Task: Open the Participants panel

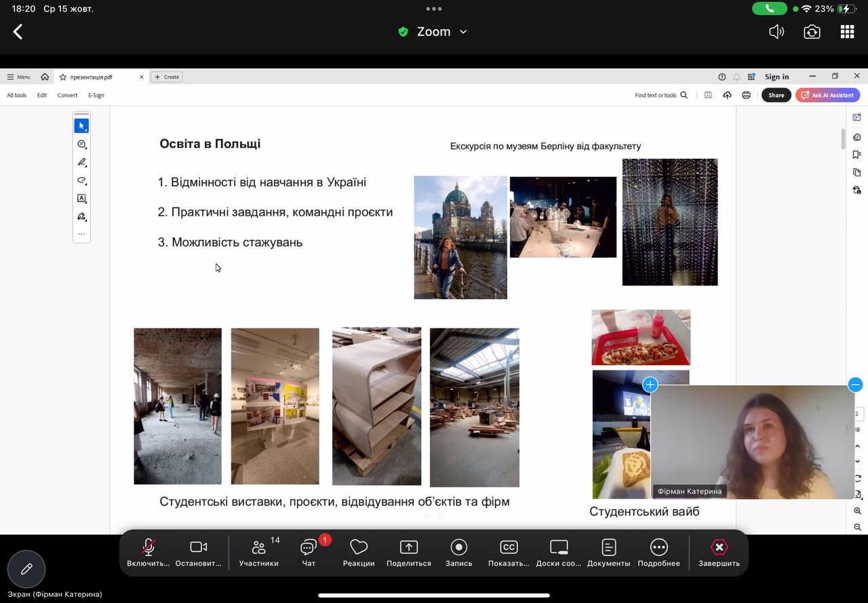Action: [x=258, y=553]
